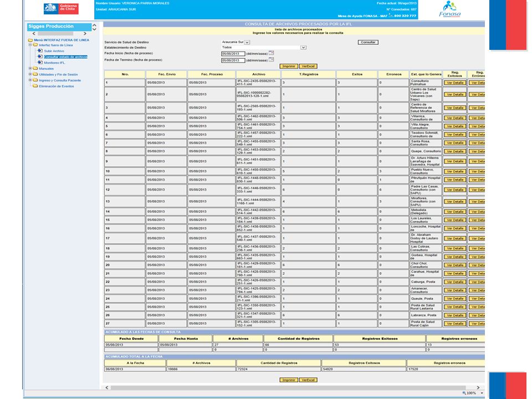Click the top VerExcel button
Screen dimensions: 532x399
(x=308, y=66)
